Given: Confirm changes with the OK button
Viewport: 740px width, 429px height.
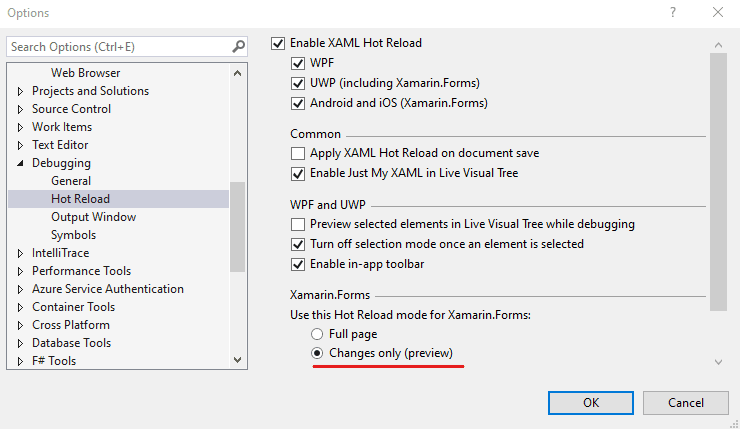Looking at the screenshot, I should point(591,403).
